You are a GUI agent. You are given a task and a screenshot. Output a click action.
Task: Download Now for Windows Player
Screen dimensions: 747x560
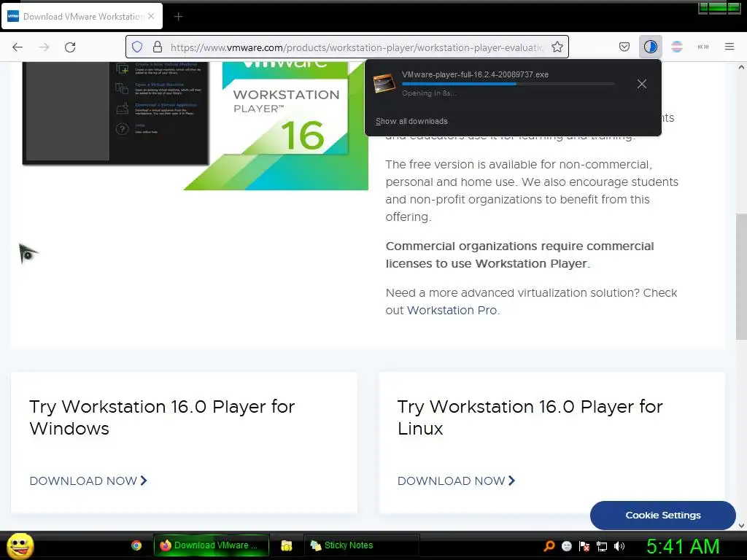tap(88, 481)
